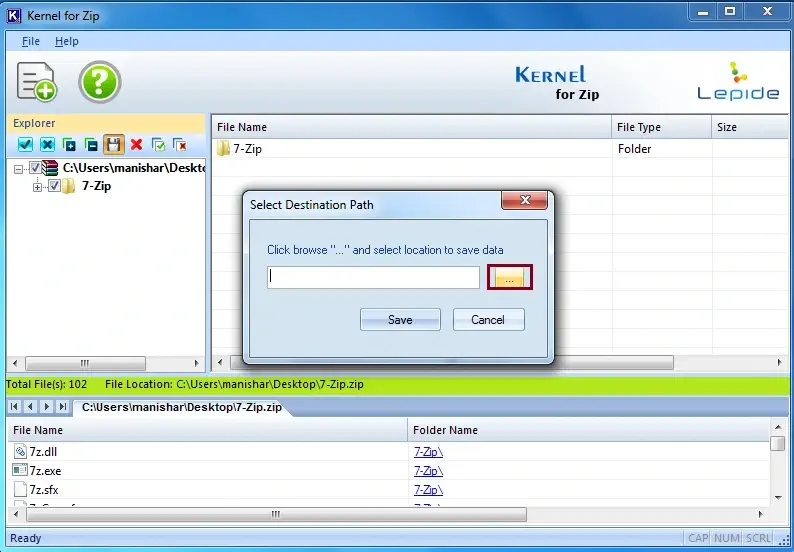Click the red-x deselect files icon

[180, 145]
